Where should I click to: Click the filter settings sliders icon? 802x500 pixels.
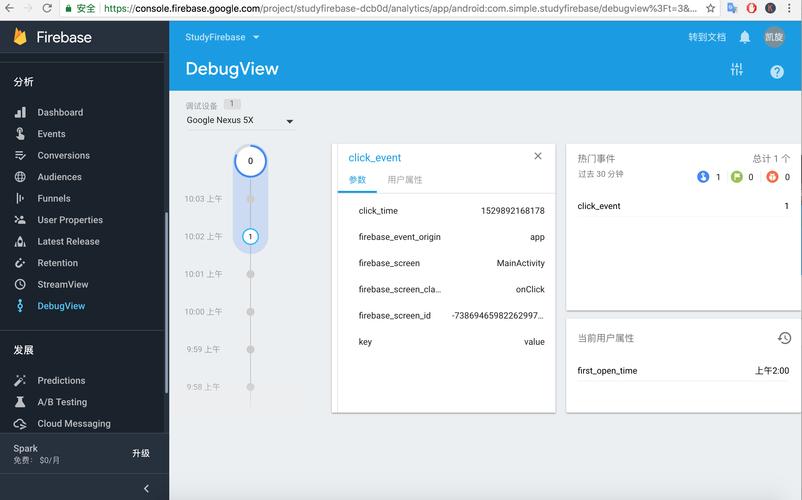coord(737,70)
